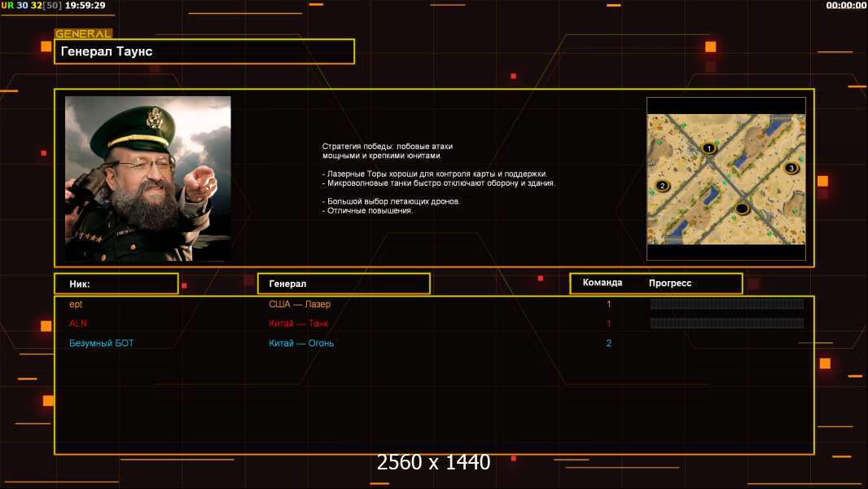Image resolution: width=868 pixels, height=489 pixels.
Task: Click team number 1 in the ALN row
Action: (609, 324)
